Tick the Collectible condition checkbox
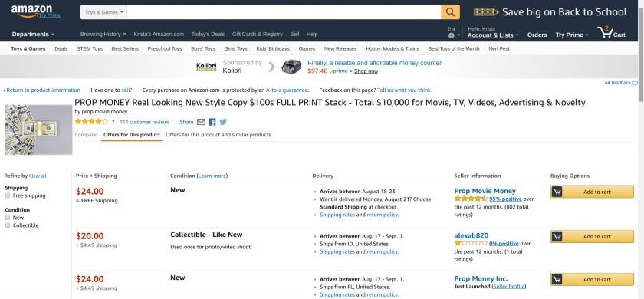Screen dimensions: 644x299 pyautogui.click(x=8, y=225)
